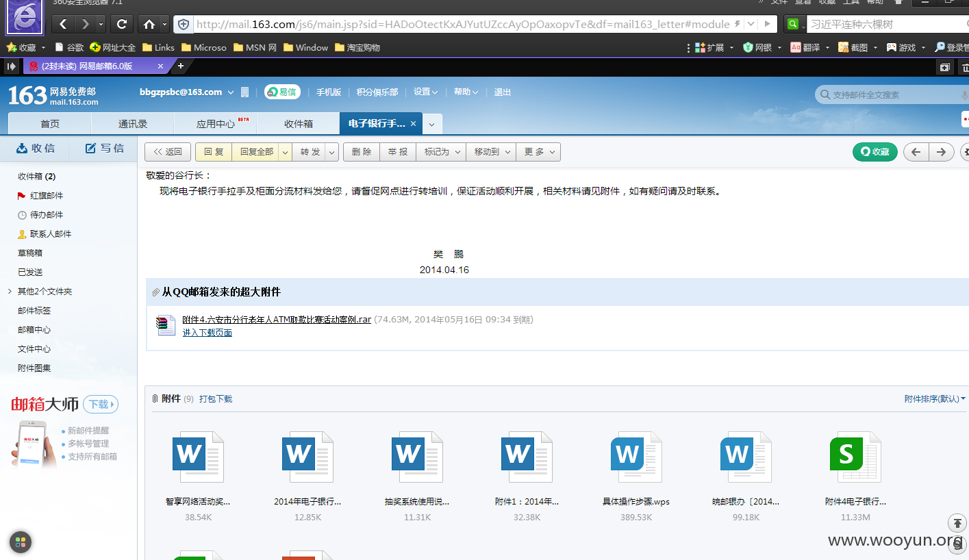Open 红旗邮件 in sidebar
969x560 pixels.
(x=47, y=196)
